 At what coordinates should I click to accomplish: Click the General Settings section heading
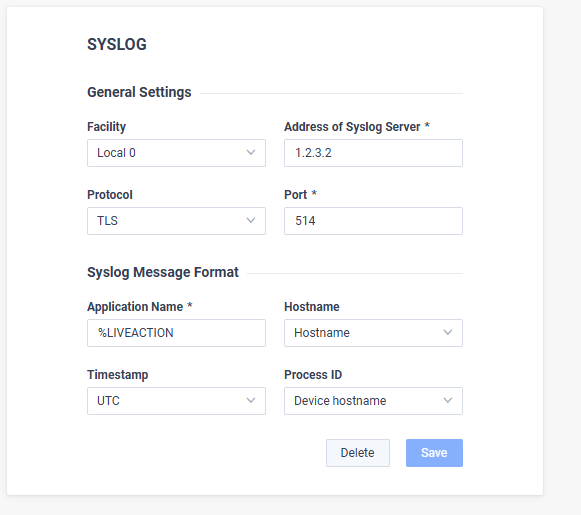point(139,92)
